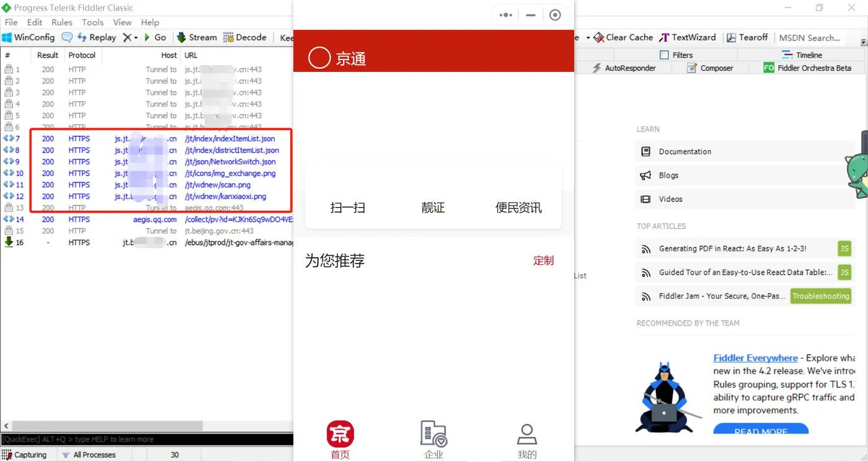Switch to the Timeline tab
The height and width of the screenshot is (462, 868).
point(802,55)
